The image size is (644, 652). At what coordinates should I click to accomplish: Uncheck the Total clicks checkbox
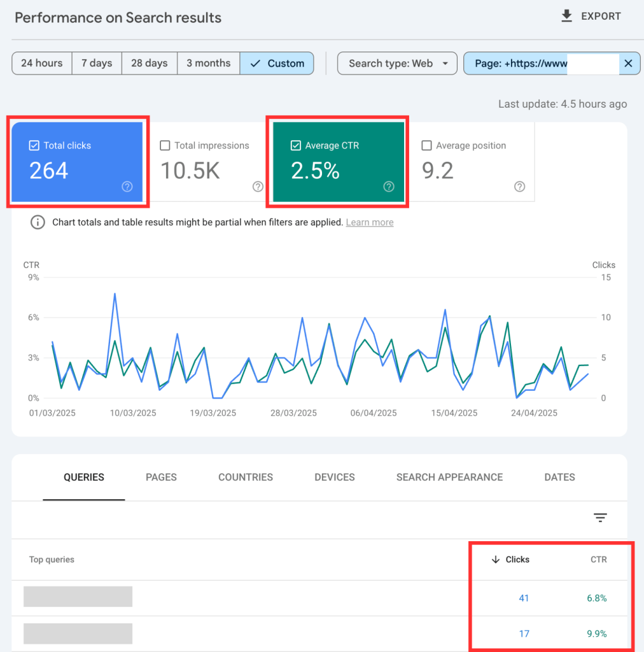click(x=34, y=146)
